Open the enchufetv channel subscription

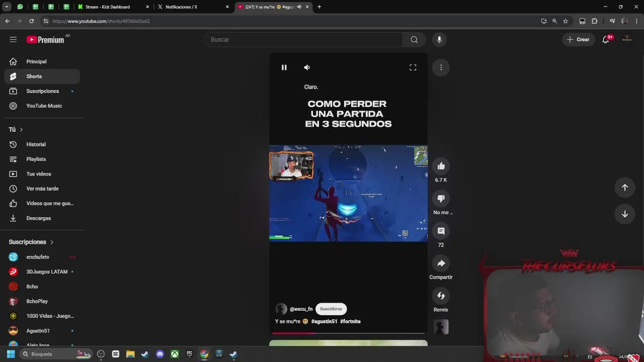42,257
